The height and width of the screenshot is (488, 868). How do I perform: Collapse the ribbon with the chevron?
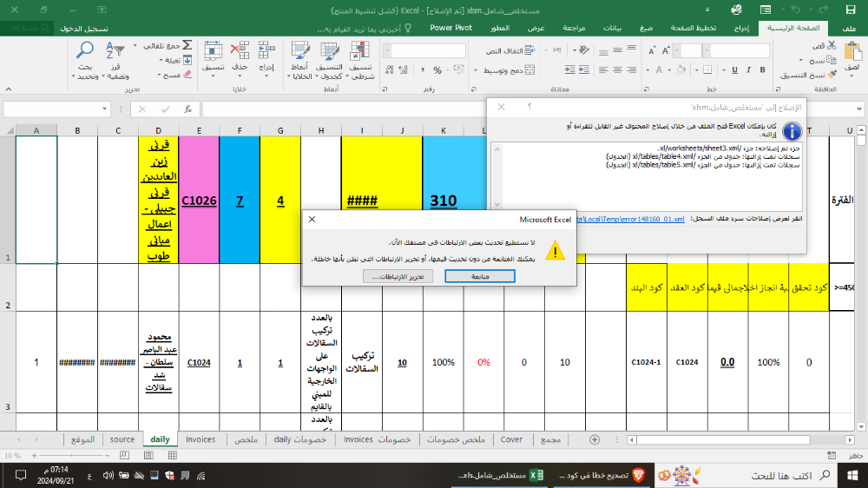tap(9, 89)
